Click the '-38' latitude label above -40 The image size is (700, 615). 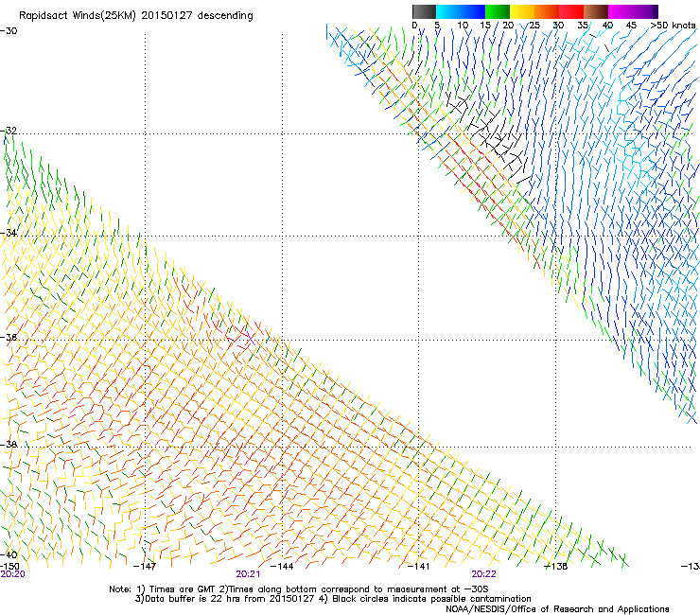pos(9,445)
